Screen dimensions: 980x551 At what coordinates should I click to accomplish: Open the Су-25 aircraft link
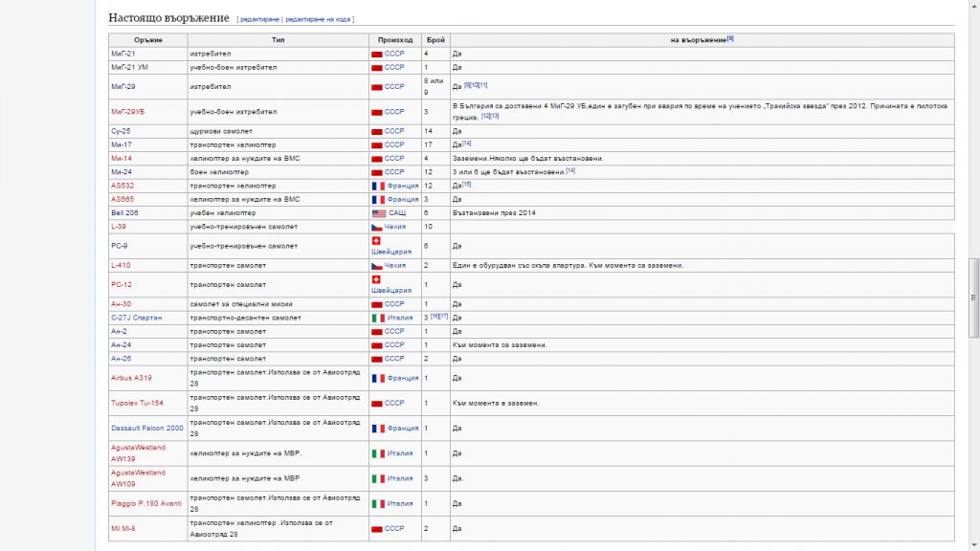pos(121,130)
